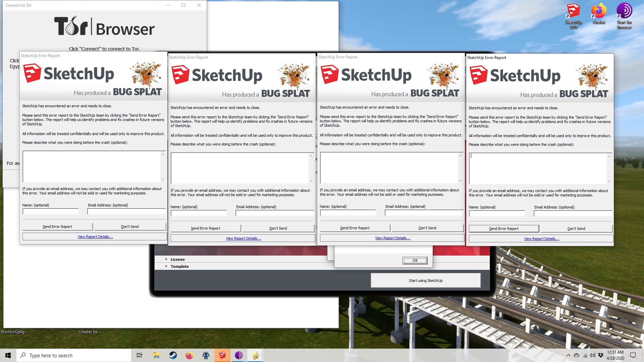Open Dropbox system tray icon

pos(601,355)
